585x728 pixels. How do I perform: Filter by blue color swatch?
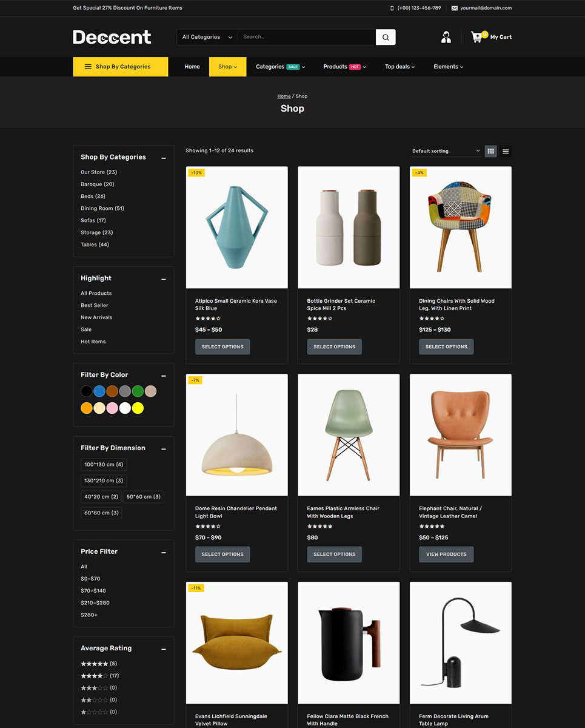coord(99,391)
